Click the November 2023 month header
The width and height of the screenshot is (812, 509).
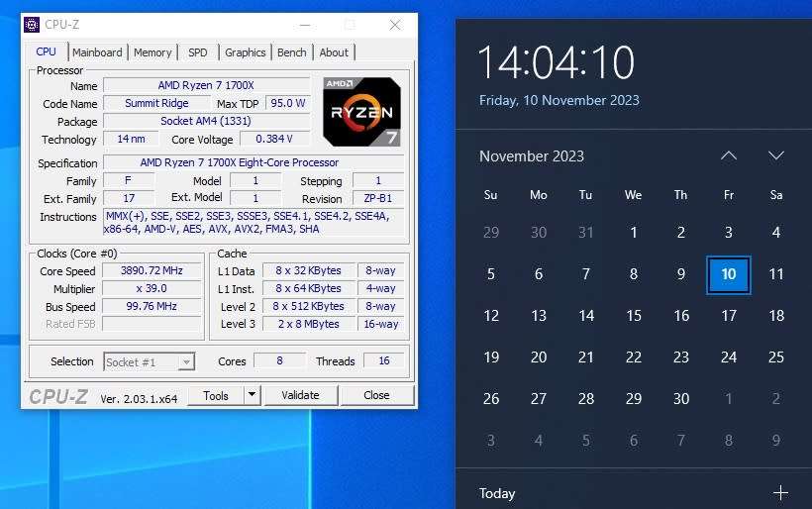pos(532,155)
